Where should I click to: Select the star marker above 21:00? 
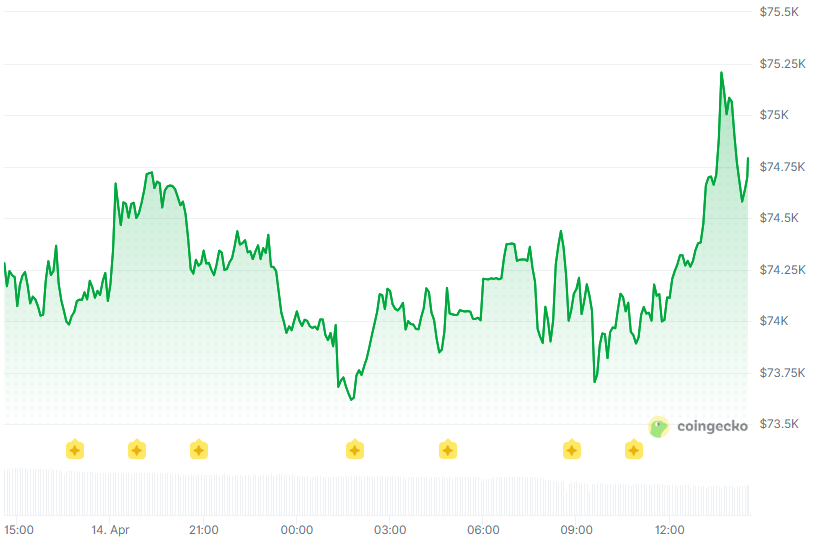click(x=199, y=450)
